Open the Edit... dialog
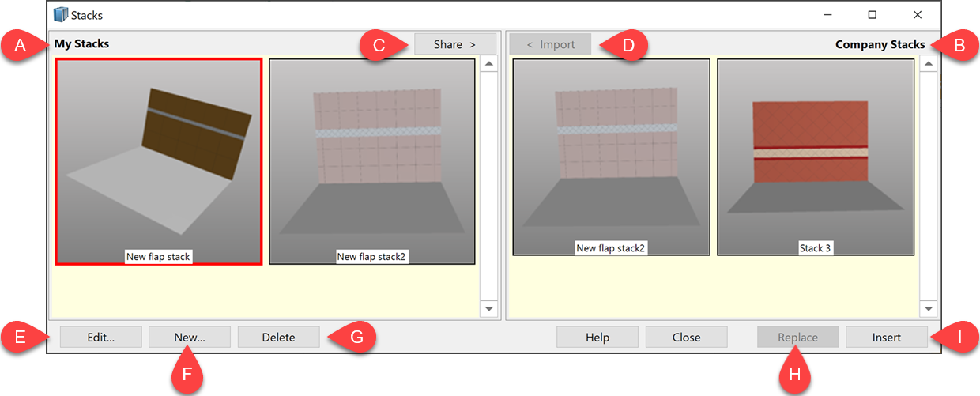The height and width of the screenshot is (396, 980). click(101, 338)
